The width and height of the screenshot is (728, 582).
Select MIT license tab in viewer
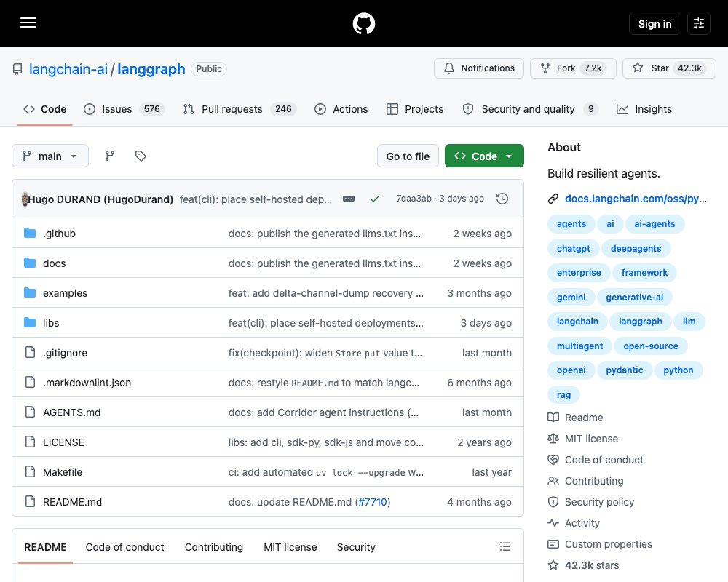[290, 547]
